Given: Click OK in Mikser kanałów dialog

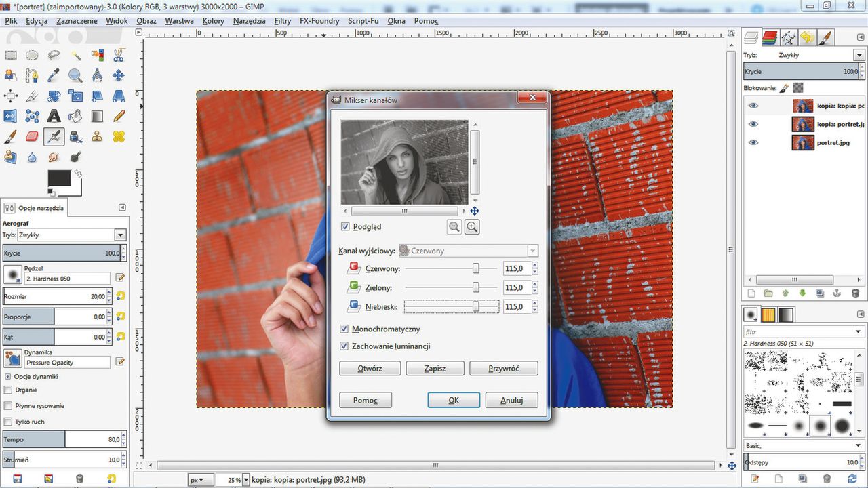Looking at the screenshot, I should click(454, 400).
